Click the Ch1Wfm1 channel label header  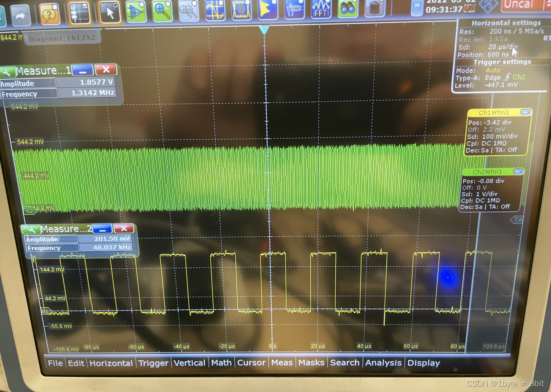(494, 113)
